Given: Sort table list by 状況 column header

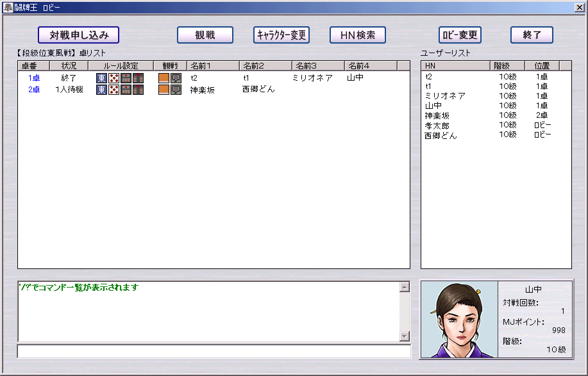Looking at the screenshot, I should click(69, 66).
